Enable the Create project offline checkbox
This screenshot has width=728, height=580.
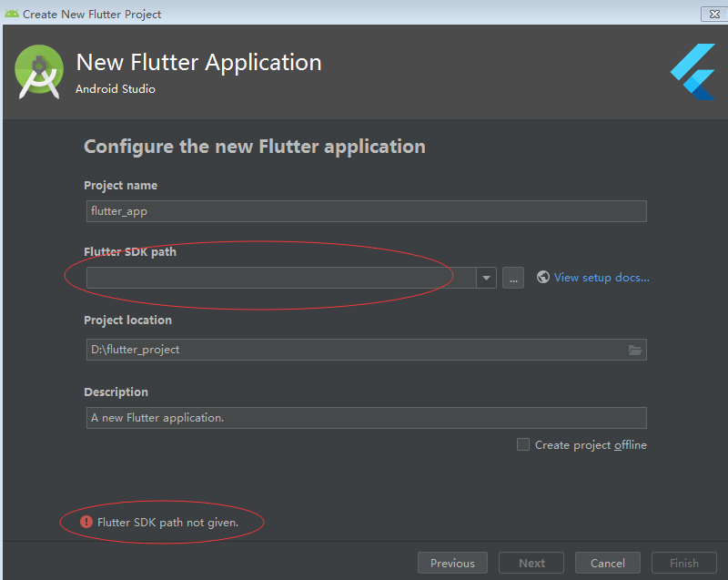coord(523,444)
